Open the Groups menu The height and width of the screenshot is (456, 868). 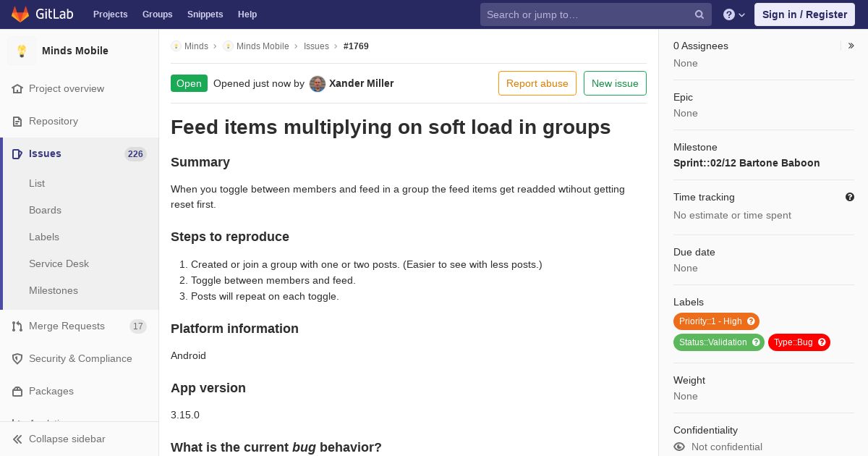click(158, 14)
